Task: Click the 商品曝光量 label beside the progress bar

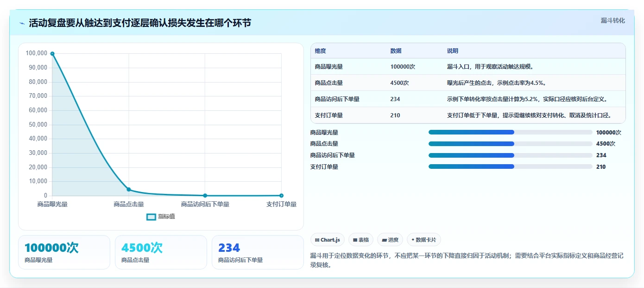Action: coord(324,132)
